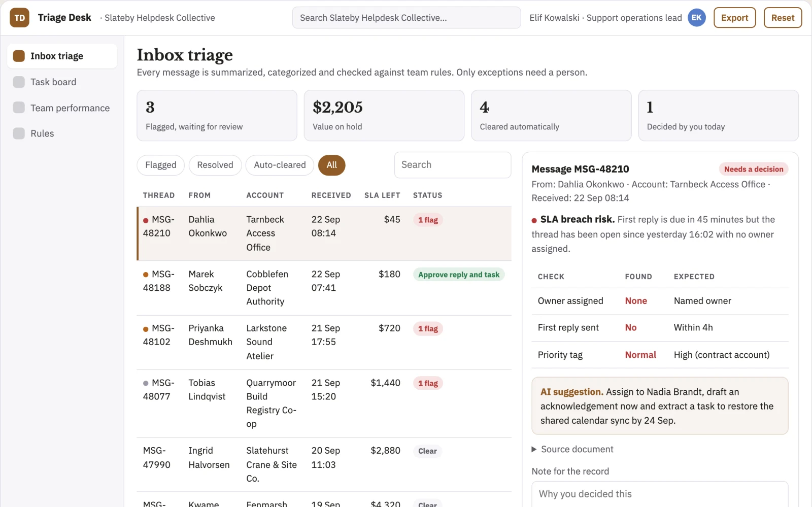Screen dimensions: 812x507
Task: Open thread MSG-48188 row
Action: click(x=324, y=288)
